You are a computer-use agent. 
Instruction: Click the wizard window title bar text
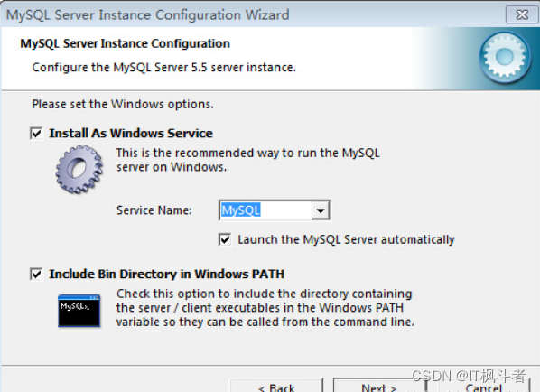tap(147, 14)
